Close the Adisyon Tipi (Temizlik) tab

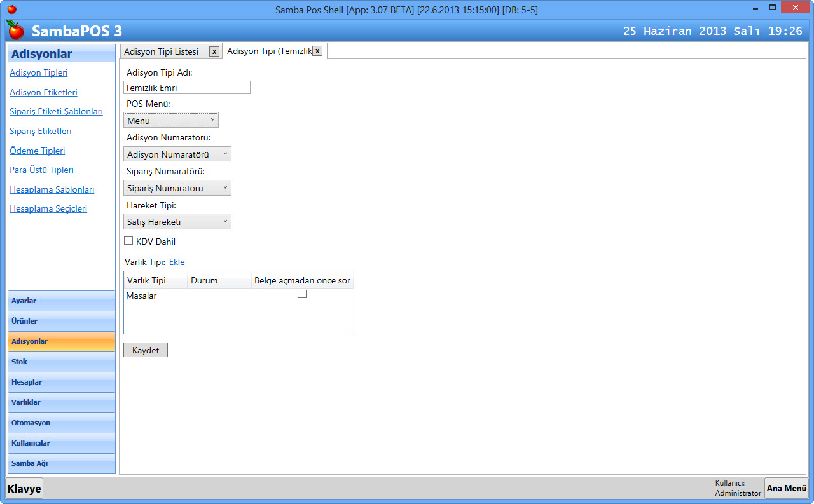317,51
